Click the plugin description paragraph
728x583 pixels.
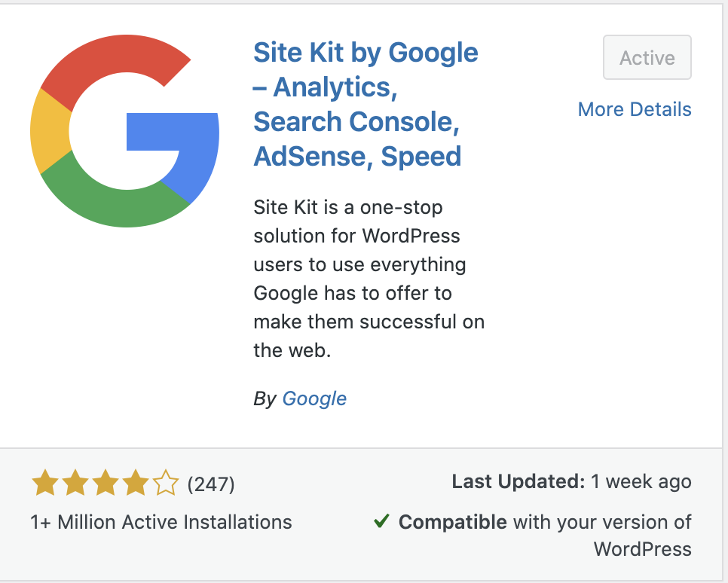pyautogui.click(x=369, y=279)
